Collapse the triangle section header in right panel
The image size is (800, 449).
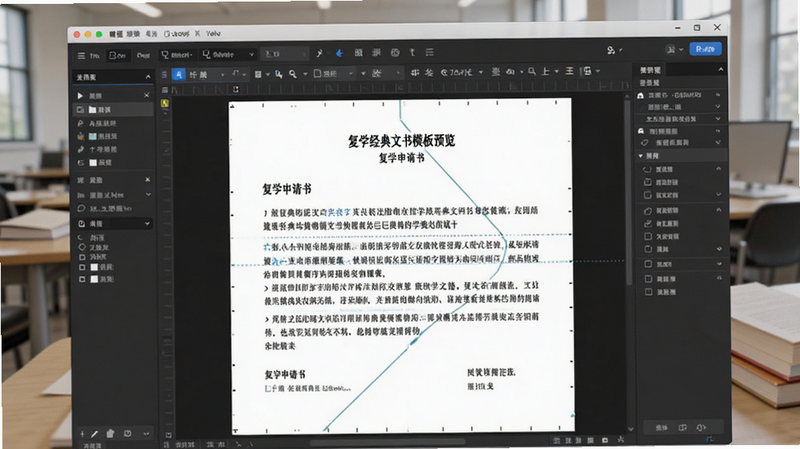pos(641,156)
